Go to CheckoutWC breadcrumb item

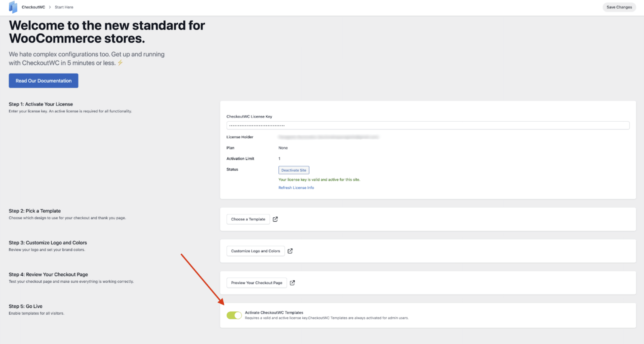coord(33,7)
